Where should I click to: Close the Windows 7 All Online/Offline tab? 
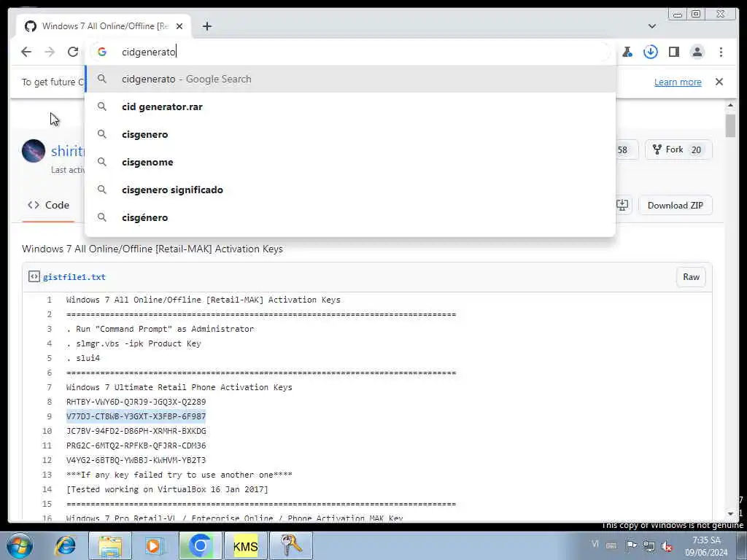click(x=179, y=26)
